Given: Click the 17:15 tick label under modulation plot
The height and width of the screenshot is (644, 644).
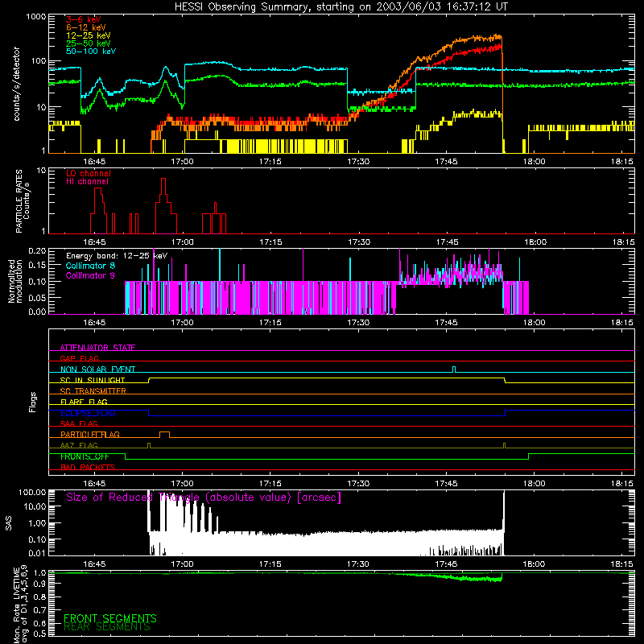Looking at the screenshot, I should tap(270, 323).
